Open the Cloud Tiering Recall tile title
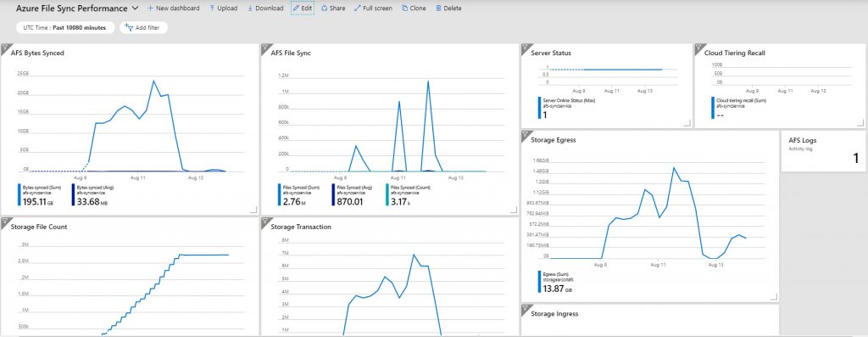Image resolution: width=868 pixels, height=337 pixels. pos(735,53)
